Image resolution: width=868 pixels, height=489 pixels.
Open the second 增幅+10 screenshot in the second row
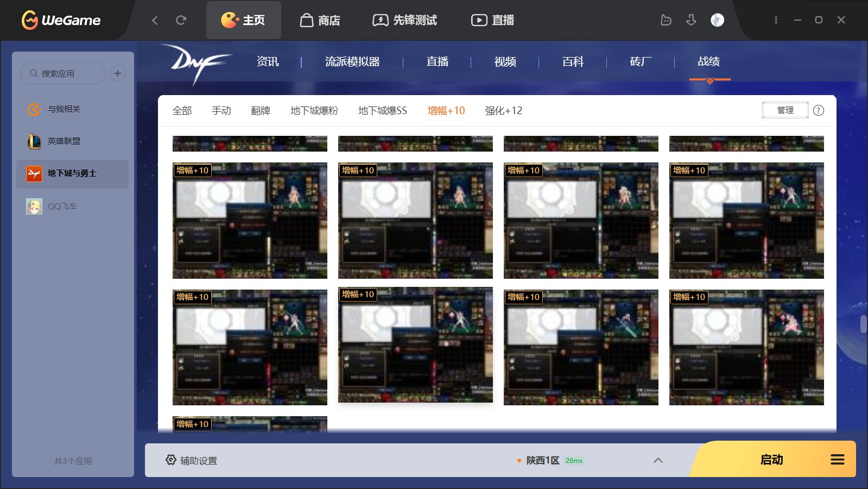415,221
